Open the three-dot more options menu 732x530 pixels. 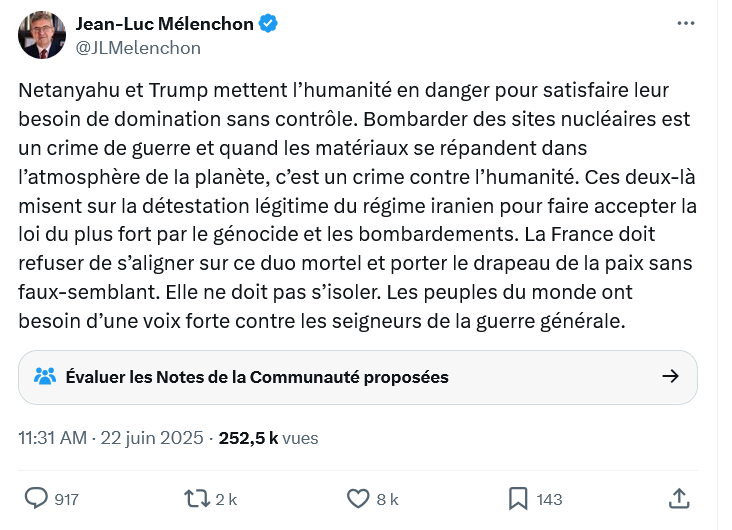[x=684, y=24]
